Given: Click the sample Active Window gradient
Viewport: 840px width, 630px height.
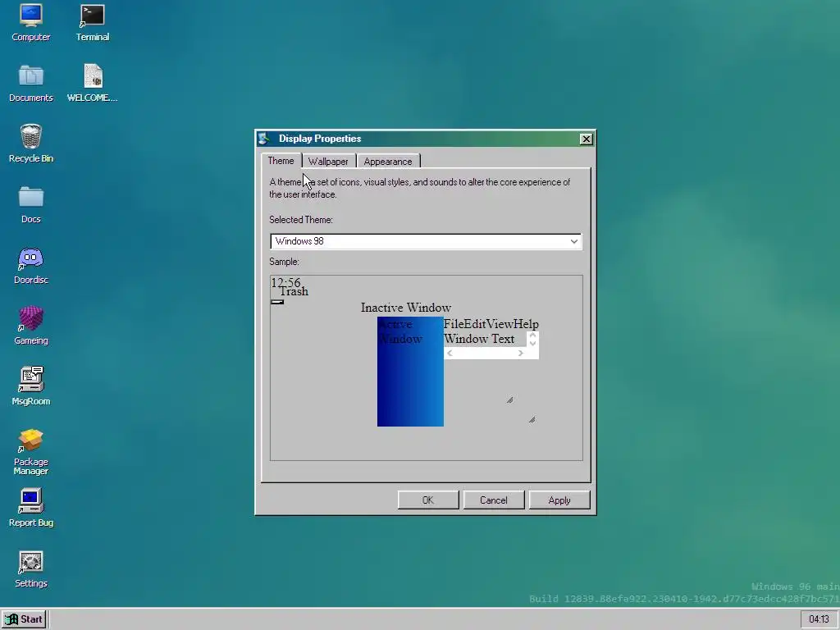Looking at the screenshot, I should coord(410,372).
